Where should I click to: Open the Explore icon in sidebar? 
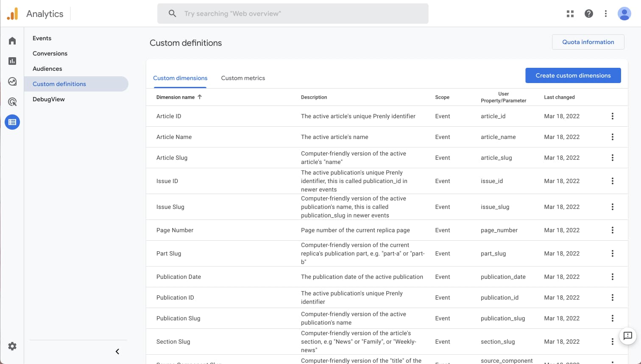(12, 81)
